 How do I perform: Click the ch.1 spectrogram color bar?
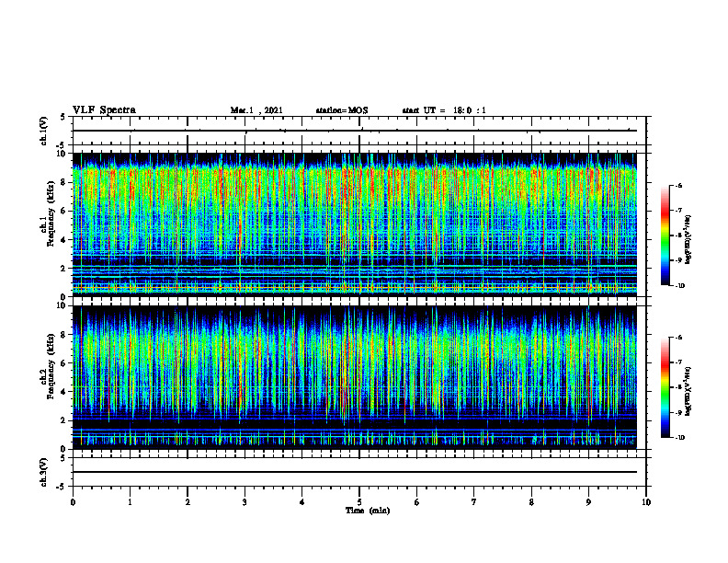point(665,236)
